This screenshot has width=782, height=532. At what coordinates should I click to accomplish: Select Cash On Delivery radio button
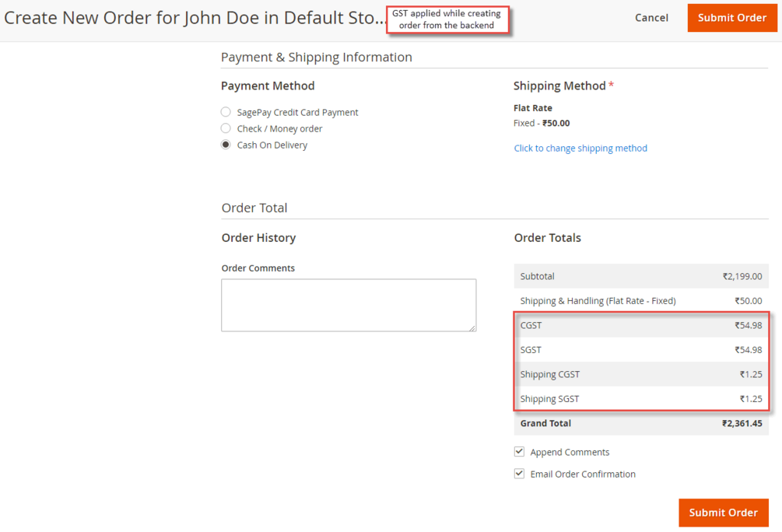(x=226, y=145)
